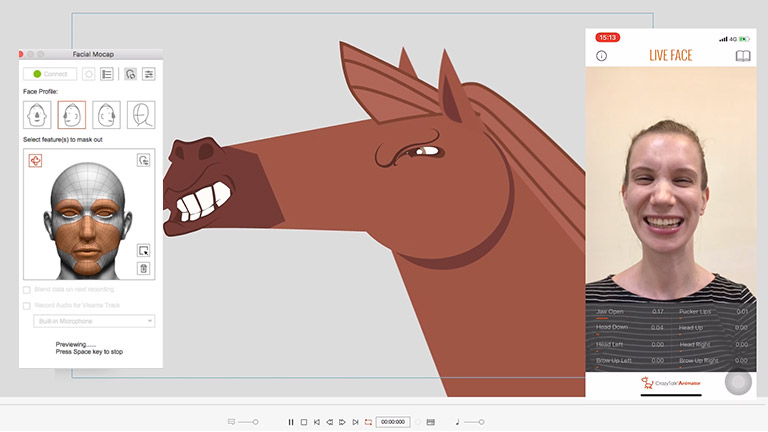Image resolution: width=768 pixels, height=432 pixels.
Task: Pause playback in the bottom bar
Action: [291, 422]
